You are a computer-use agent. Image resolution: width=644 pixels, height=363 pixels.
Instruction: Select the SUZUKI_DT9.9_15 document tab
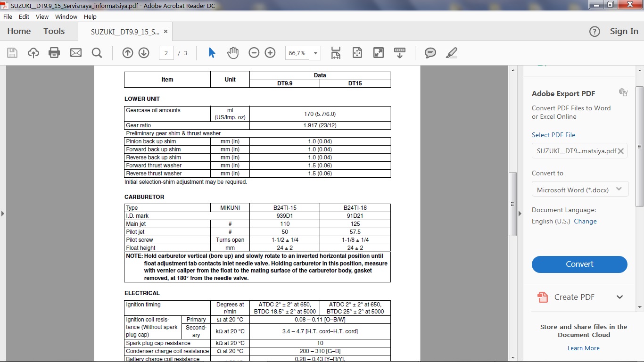coord(125,32)
